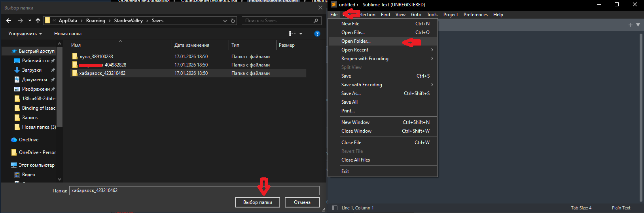This screenshot has height=213, width=644.
Task: Expand the address bar history dropdown
Action: point(225,21)
